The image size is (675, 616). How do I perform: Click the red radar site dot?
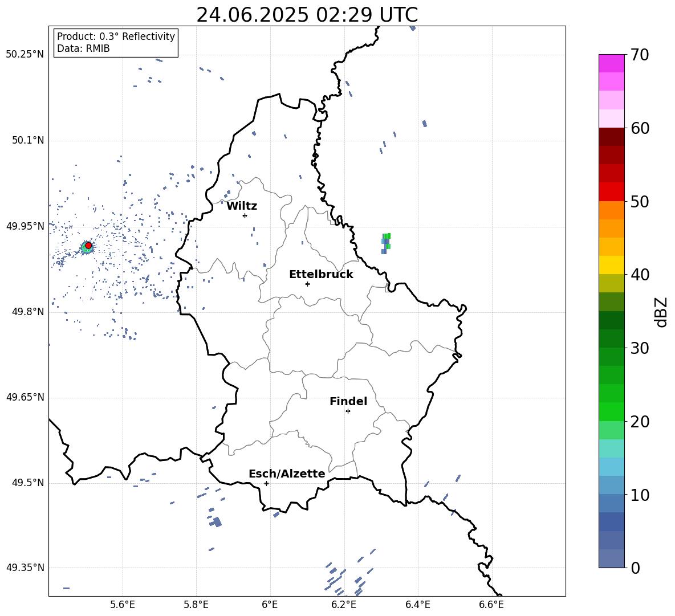(88, 245)
